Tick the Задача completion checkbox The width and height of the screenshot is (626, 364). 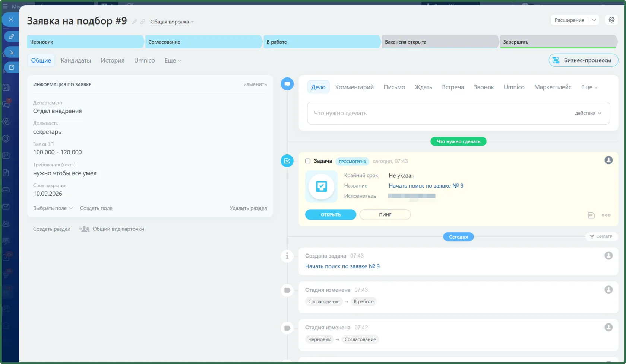[x=308, y=161]
